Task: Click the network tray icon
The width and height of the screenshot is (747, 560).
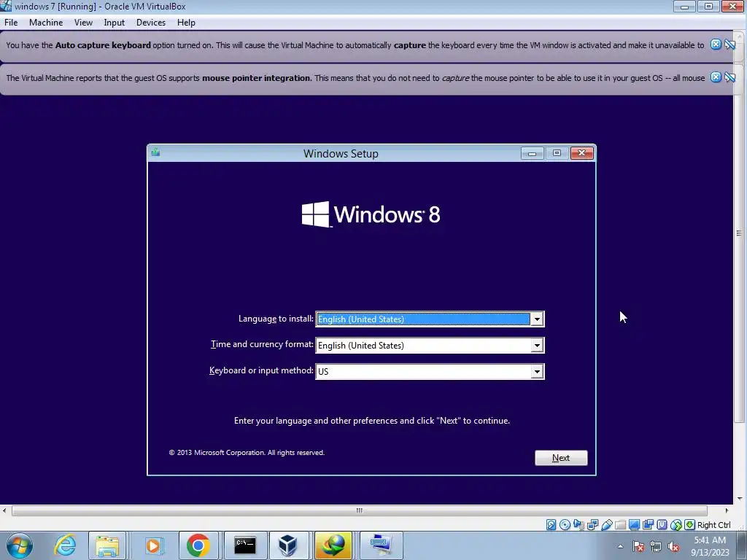Action: click(x=656, y=546)
